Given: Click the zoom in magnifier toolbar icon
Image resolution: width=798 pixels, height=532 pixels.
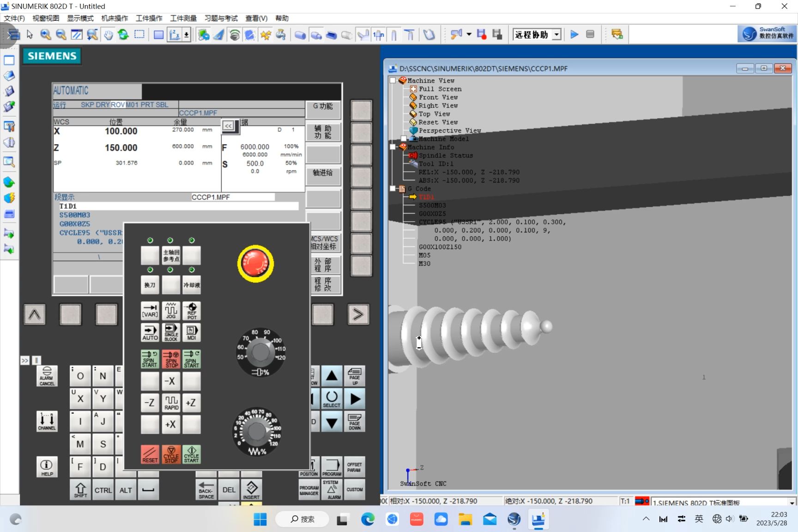Looking at the screenshot, I should click(x=45, y=34).
